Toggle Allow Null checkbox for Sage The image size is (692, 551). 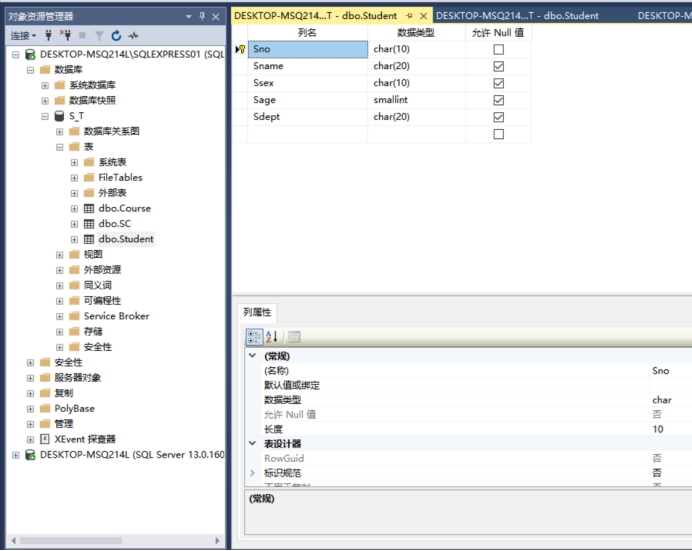[x=498, y=100]
